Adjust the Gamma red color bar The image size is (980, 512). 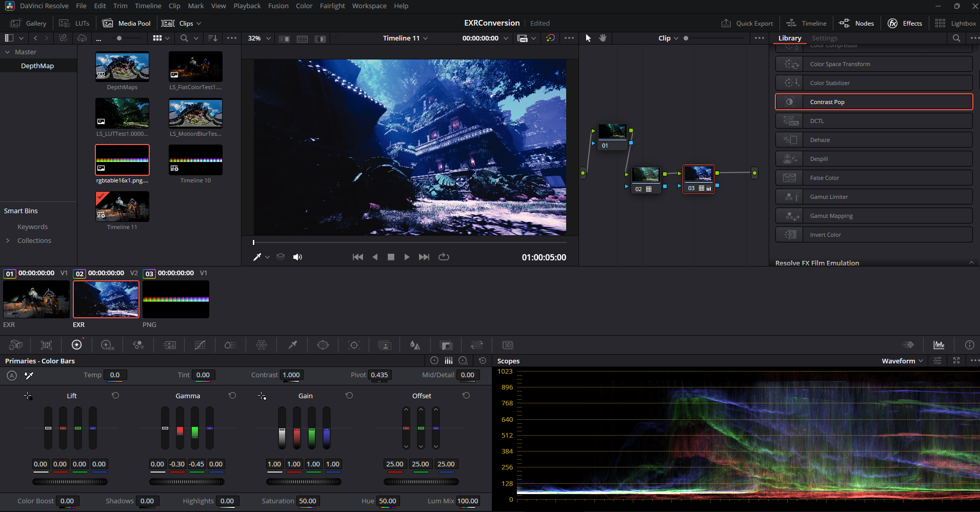click(x=180, y=428)
